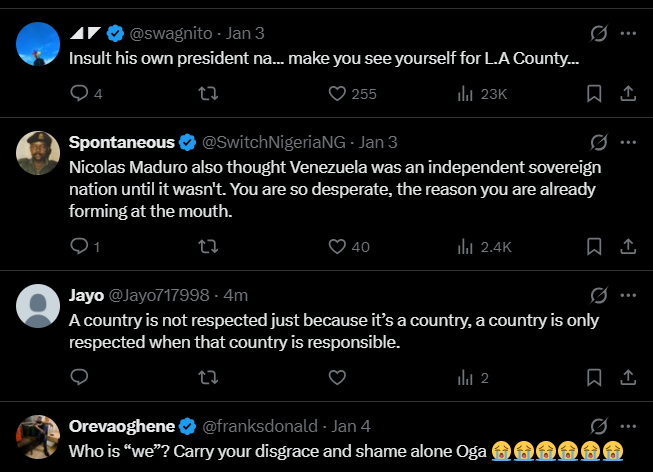This screenshot has width=653, height=472.
Task: View analytics on swagnito's tweet
Action: [x=465, y=94]
